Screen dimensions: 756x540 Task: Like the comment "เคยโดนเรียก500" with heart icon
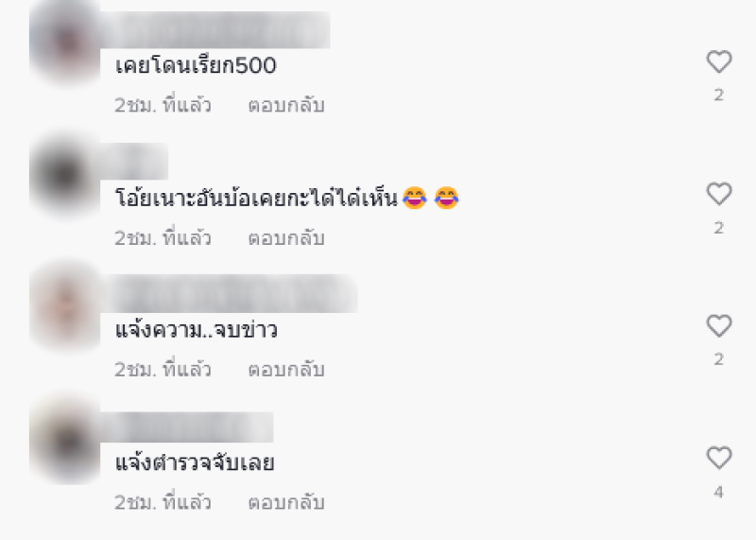(x=719, y=61)
